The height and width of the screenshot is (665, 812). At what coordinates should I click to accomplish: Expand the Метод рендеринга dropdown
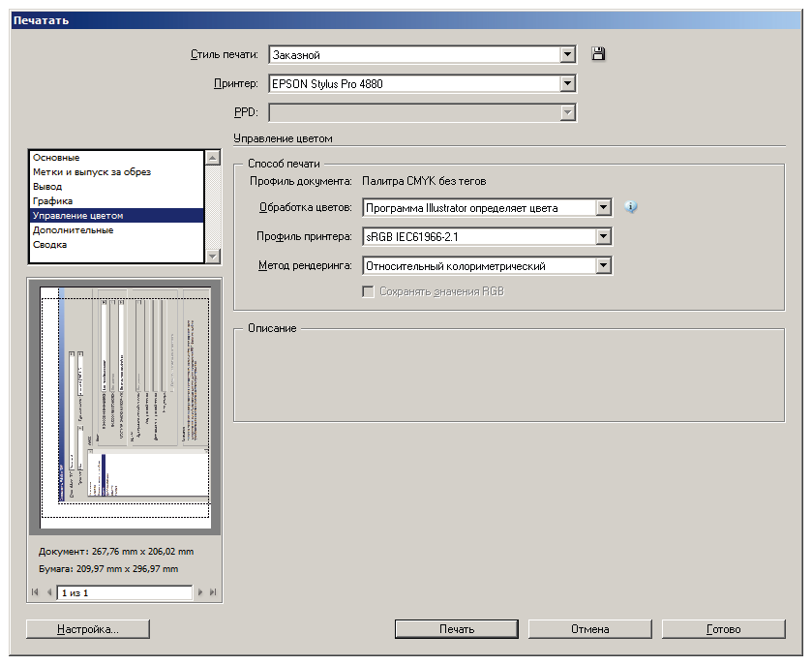(604, 265)
